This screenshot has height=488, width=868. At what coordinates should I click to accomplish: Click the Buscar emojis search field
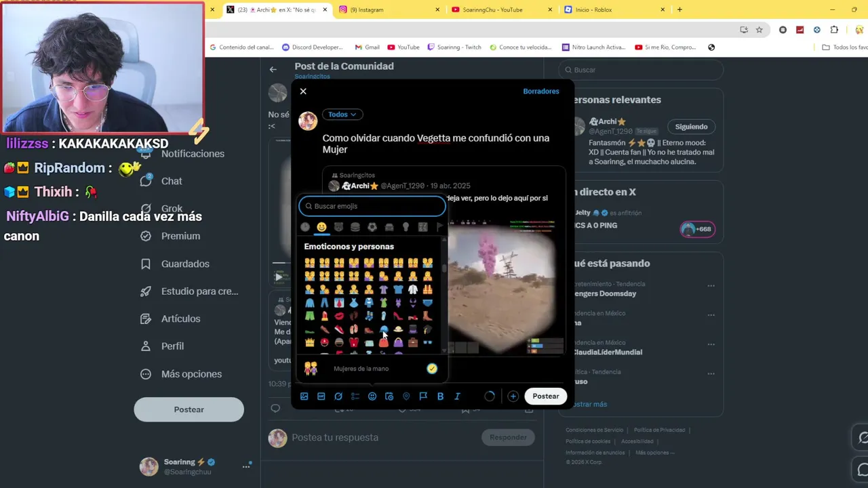point(372,206)
